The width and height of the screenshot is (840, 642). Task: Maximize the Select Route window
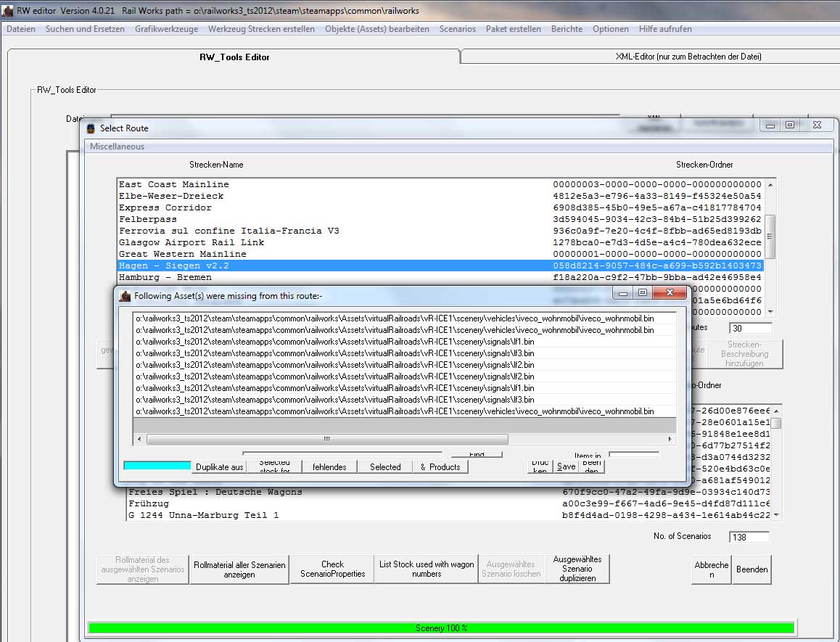coord(790,125)
